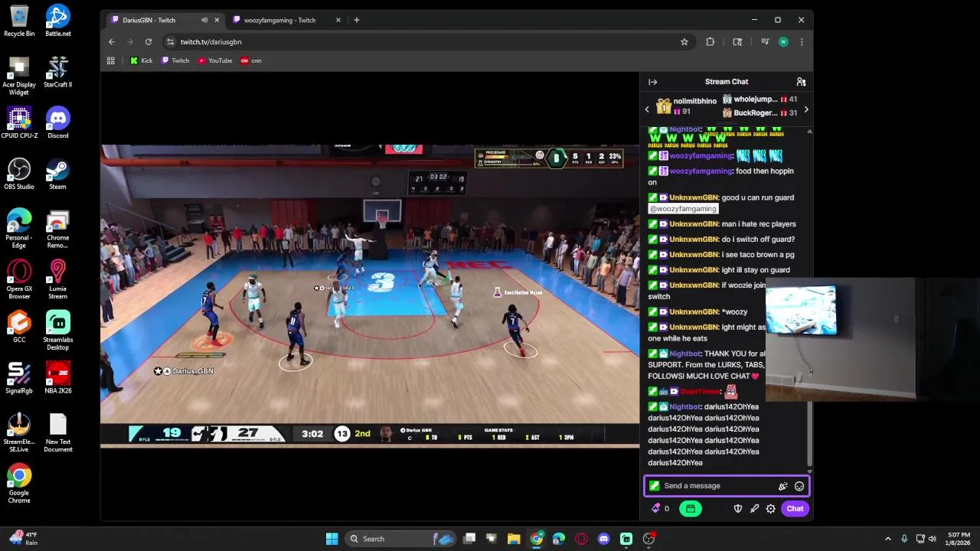Send message with the Chat button

pyautogui.click(x=795, y=509)
